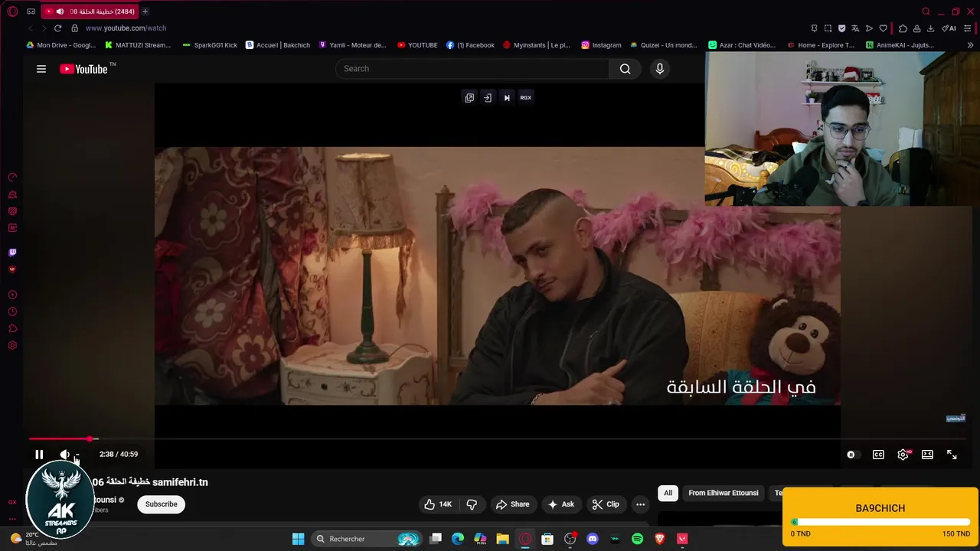The height and width of the screenshot is (551, 980).
Task: Open SparkGG1 Kick bookmark
Action: 210,45
